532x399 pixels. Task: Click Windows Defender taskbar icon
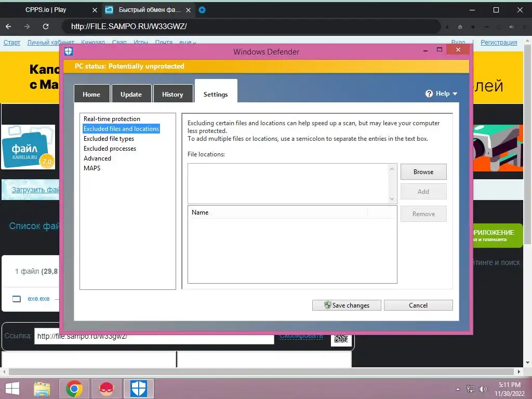click(138, 389)
